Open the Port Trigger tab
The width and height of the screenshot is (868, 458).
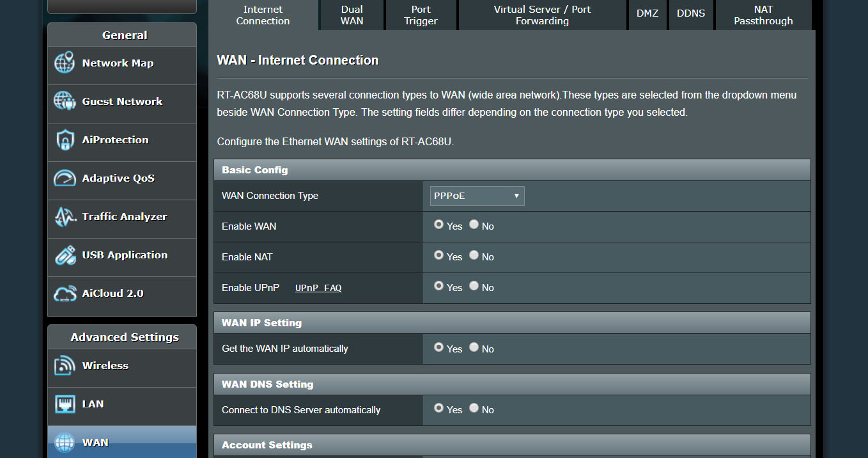pyautogui.click(x=421, y=15)
